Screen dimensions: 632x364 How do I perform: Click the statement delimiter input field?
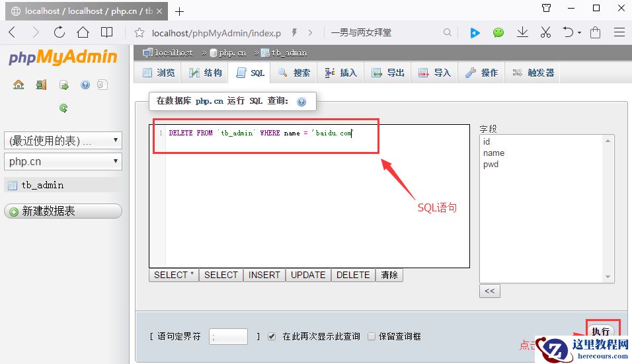[228, 337]
